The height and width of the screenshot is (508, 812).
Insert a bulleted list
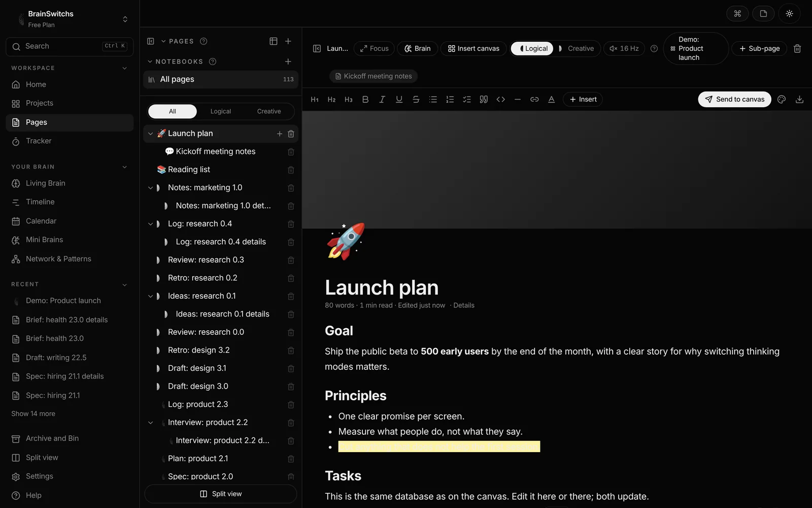pos(433,100)
